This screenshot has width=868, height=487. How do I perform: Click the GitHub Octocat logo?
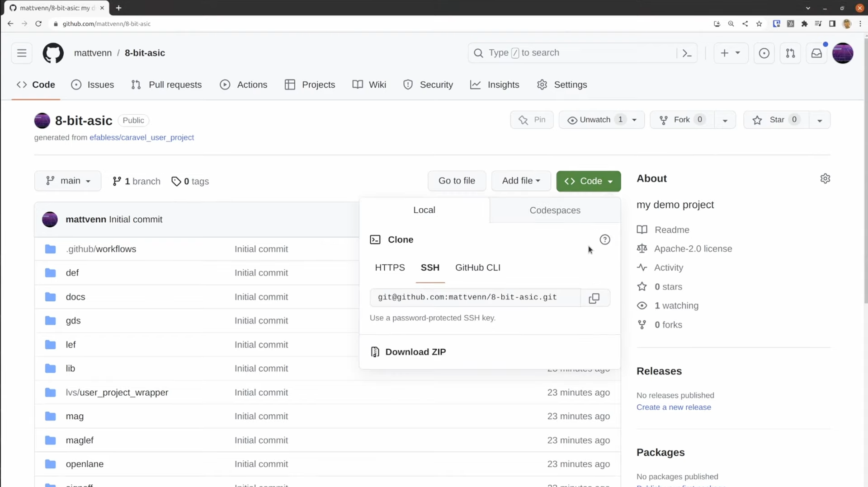pyautogui.click(x=53, y=53)
